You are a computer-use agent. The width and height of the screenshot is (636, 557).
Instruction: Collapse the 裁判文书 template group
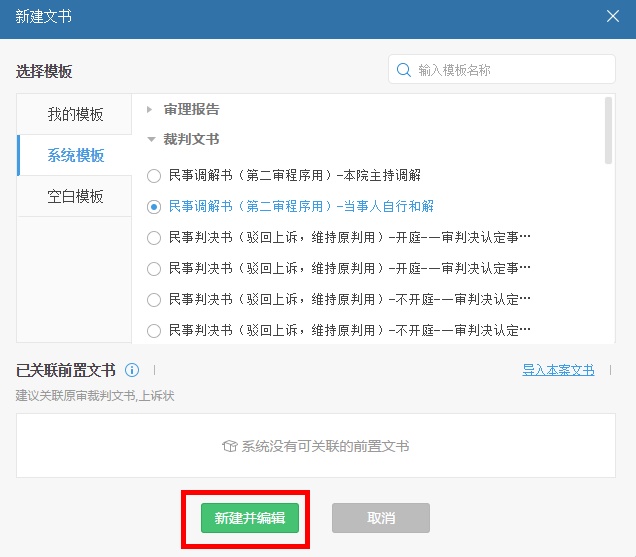point(151,140)
